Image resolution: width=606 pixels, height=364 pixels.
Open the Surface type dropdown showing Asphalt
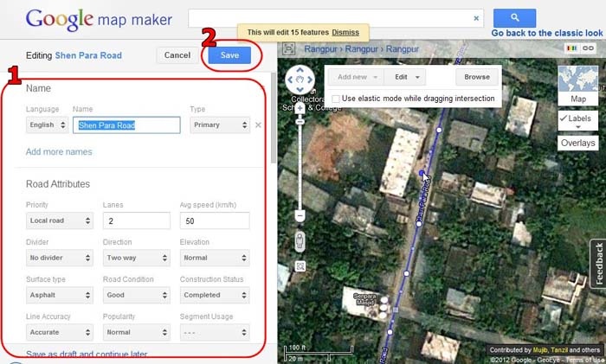60,296
